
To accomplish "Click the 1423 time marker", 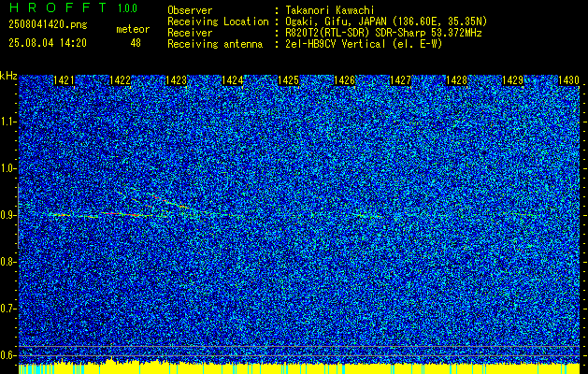I will point(177,79).
